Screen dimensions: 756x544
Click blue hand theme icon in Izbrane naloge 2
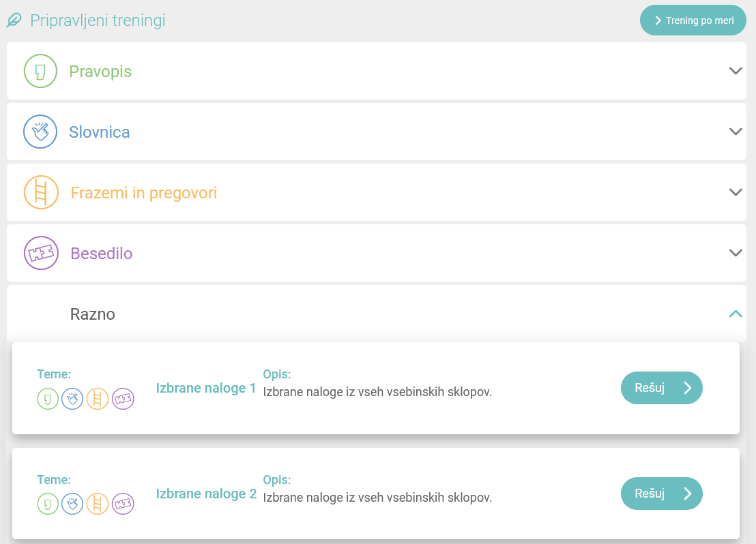click(72, 504)
